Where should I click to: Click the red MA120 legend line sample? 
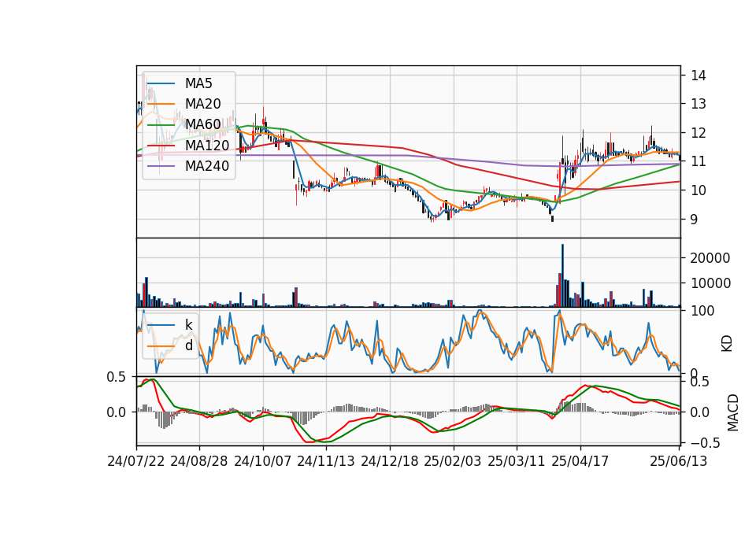pyautogui.click(x=161, y=146)
